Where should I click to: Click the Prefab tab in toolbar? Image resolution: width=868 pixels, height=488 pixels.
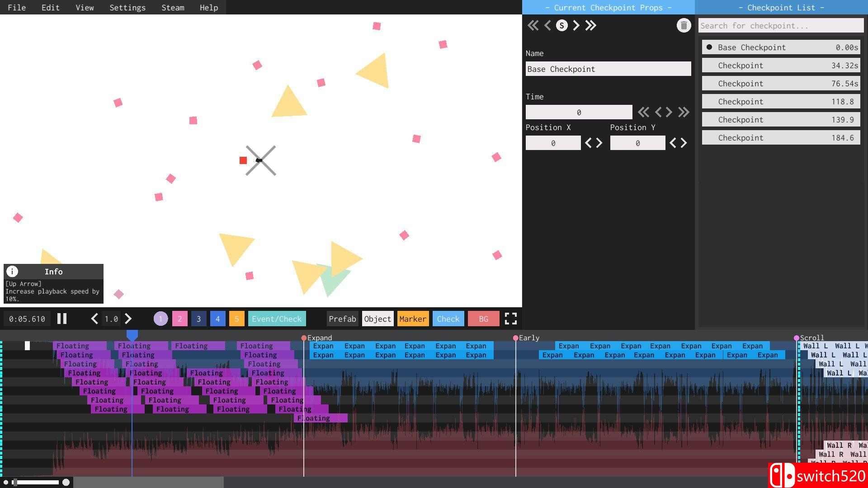pos(342,319)
